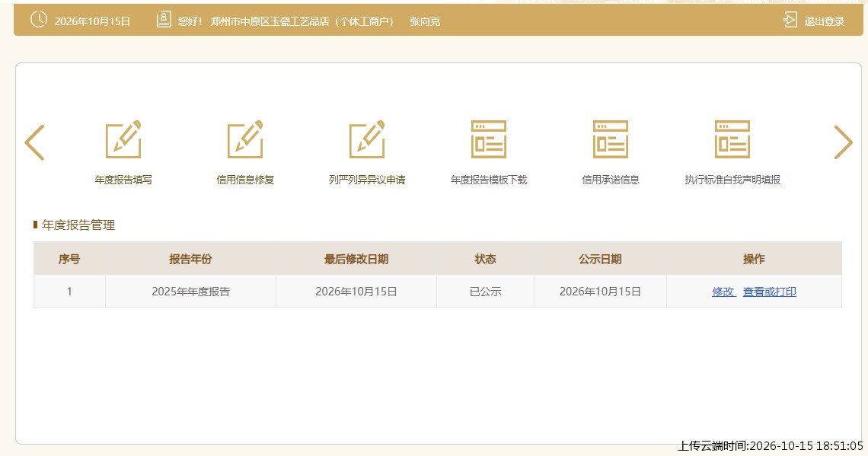The height and width of the screenshot is (456, 868).
Task: Click the 上传云端时间 timestamp text
Action: click(x=771, y=446)
